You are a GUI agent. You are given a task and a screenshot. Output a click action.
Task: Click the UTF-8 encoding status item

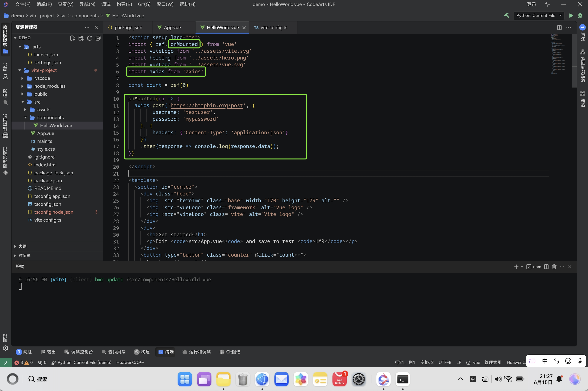coord(445,362)
